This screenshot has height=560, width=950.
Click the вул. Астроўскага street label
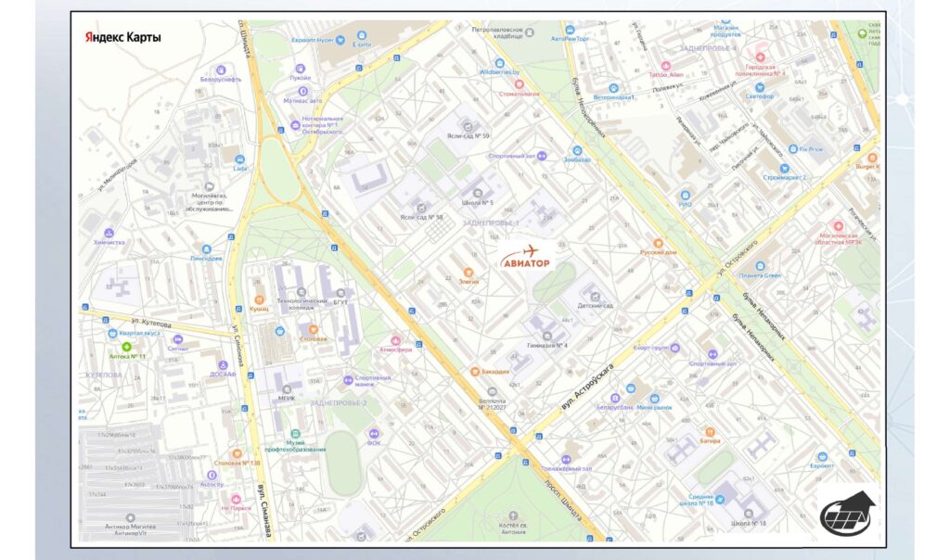click(x=587, y=388)
